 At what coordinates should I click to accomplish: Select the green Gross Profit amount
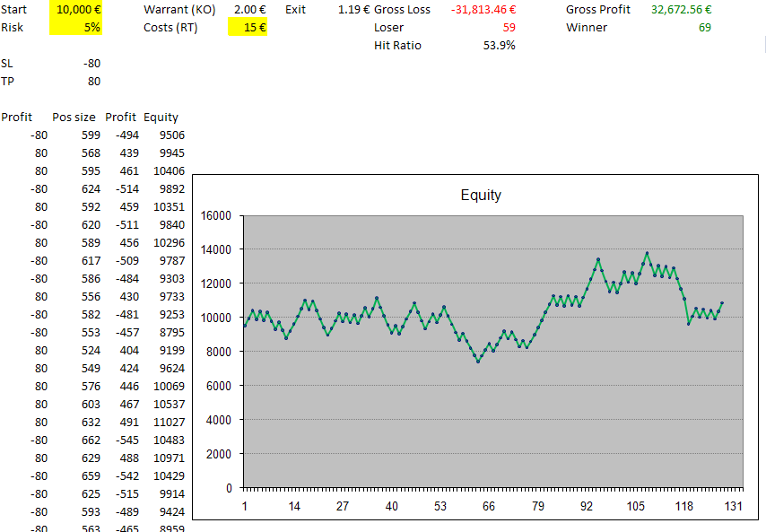[x=681, y=9]
